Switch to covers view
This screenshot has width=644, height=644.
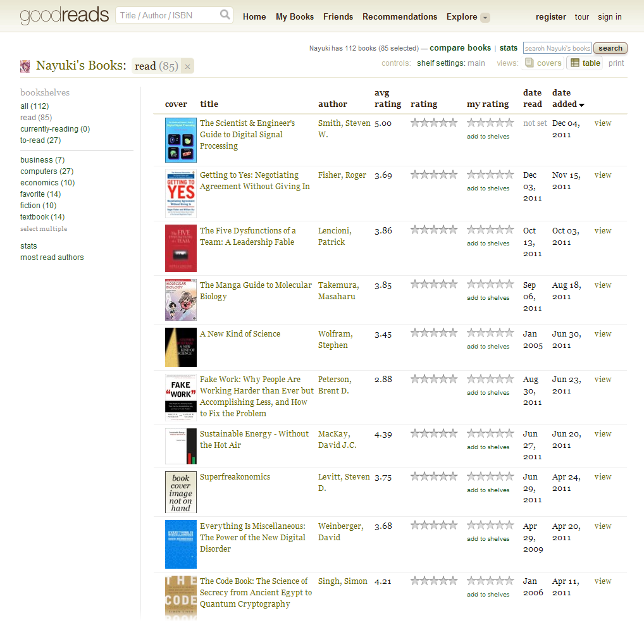(x=543, y=63)
